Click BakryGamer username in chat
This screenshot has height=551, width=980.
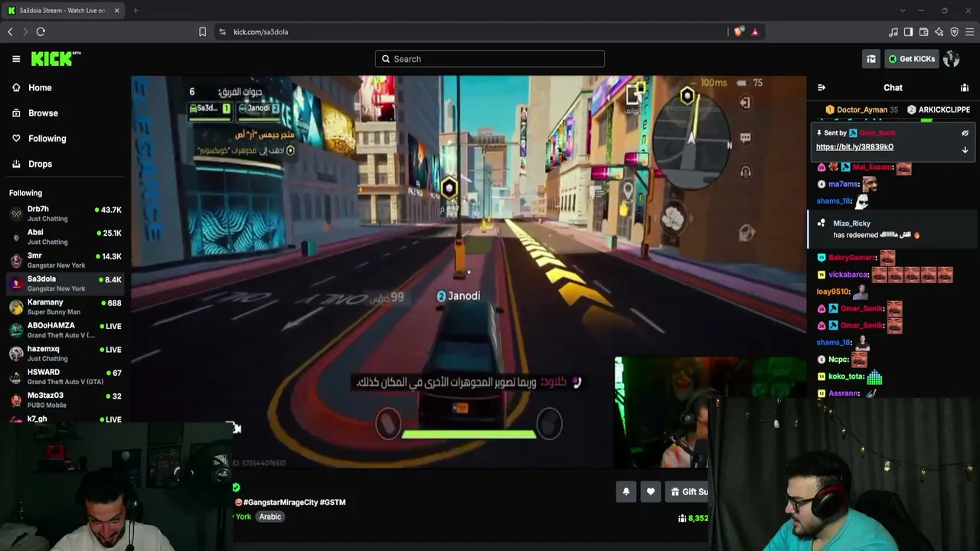point(851,258)
